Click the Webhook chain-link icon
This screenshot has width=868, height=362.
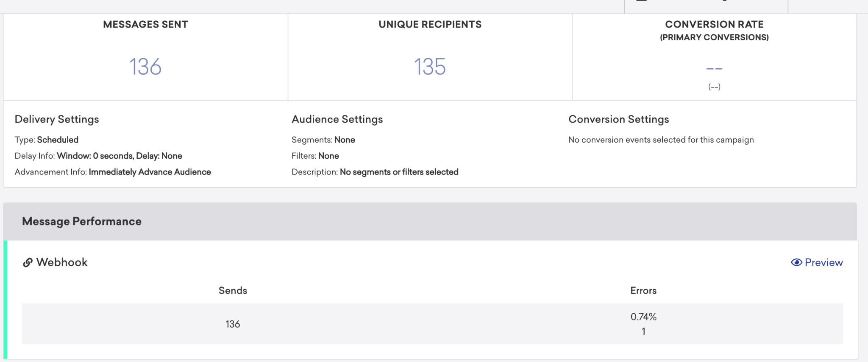28,263
